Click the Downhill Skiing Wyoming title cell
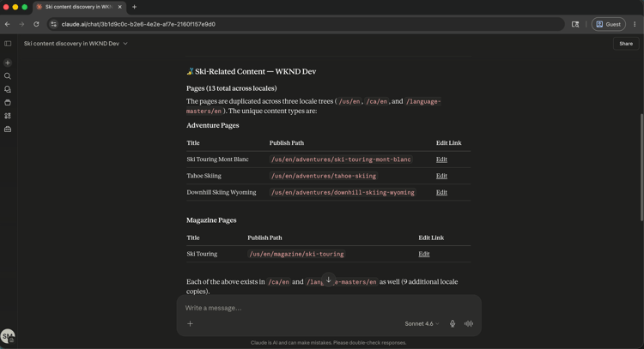644x349 pixels. [x=222, y=192]
